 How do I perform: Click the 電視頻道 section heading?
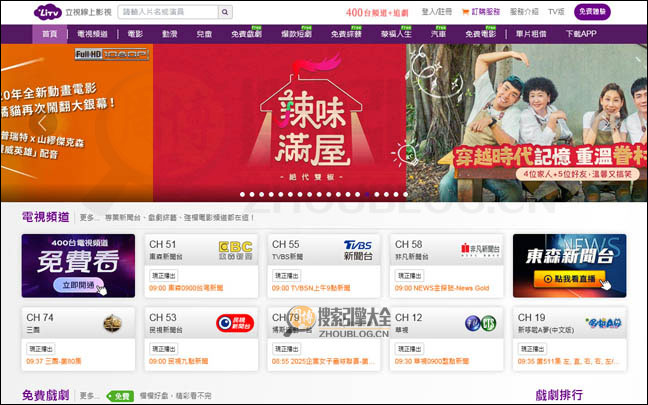click(45, 217)
